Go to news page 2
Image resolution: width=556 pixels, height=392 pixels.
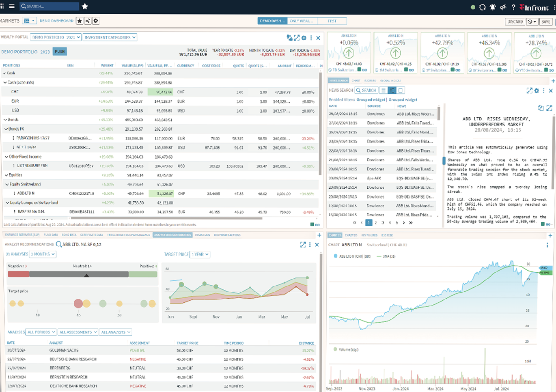click(x=376, y=223)
